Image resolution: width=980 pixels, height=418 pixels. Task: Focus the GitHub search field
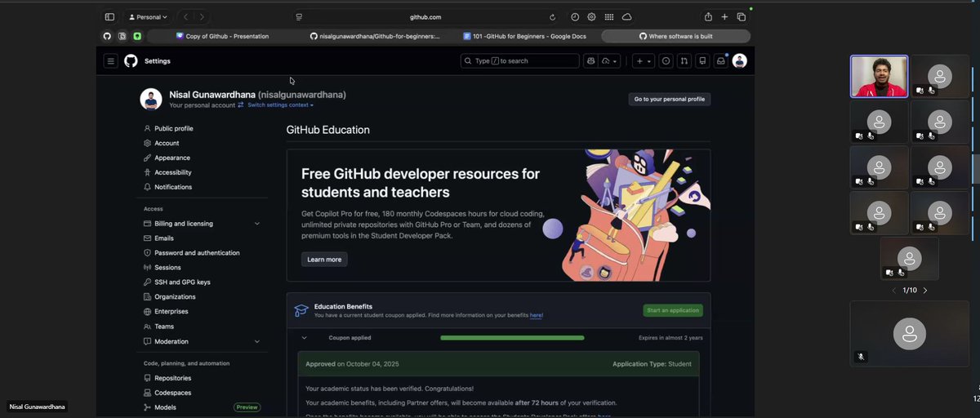point(519,61)
